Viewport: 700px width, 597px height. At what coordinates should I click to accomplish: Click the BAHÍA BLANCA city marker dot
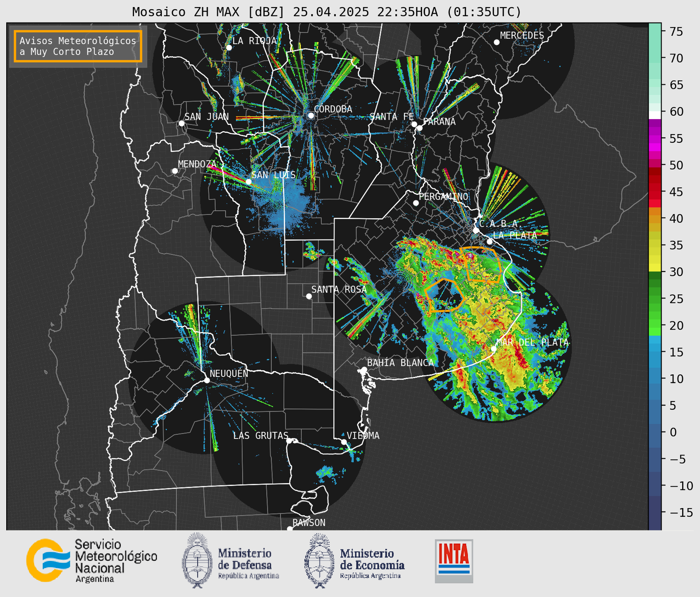point(364,369)
